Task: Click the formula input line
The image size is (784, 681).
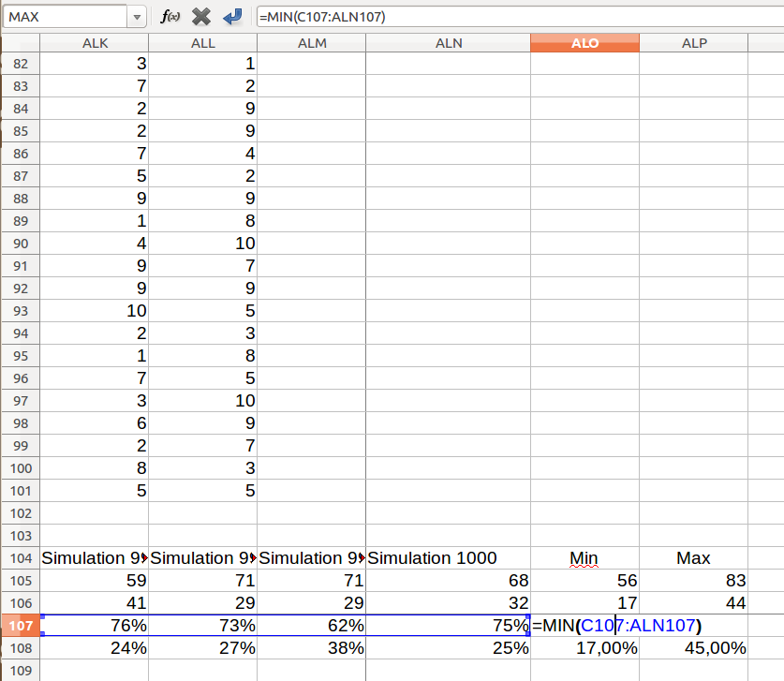Action: point(515,17)
